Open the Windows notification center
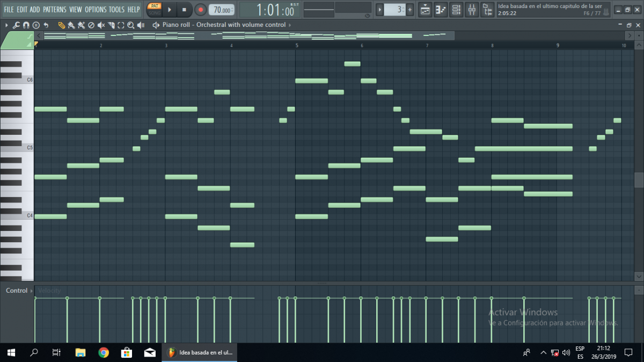 628,352
